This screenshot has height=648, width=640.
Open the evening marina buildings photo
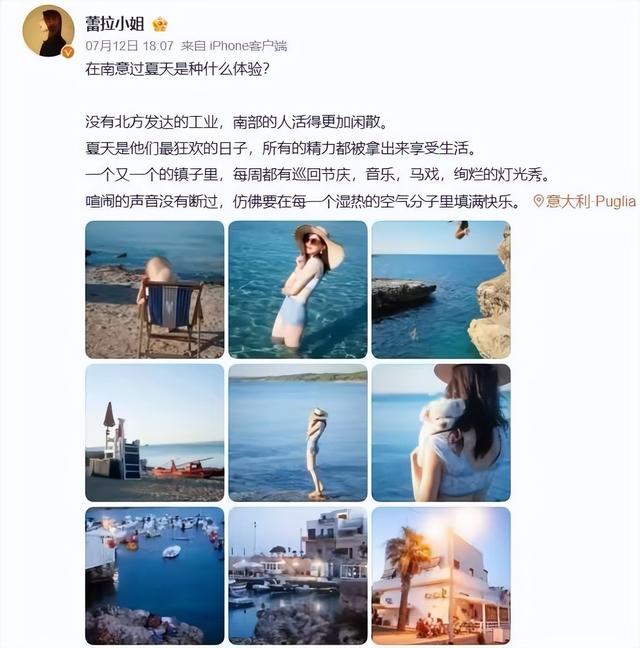click(x=298, y=576)
